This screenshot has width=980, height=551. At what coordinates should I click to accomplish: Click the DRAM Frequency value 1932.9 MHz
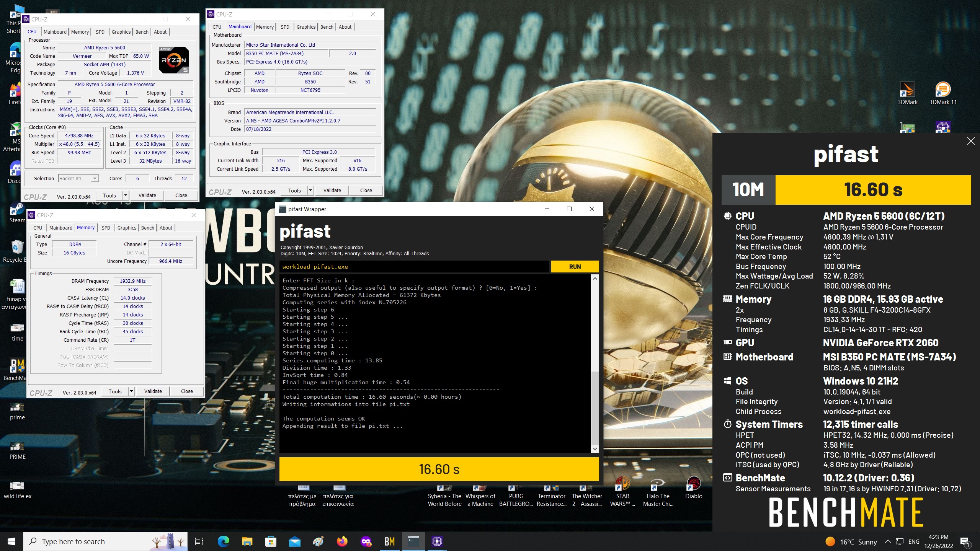pyautogui.click(x=132, y=281)
